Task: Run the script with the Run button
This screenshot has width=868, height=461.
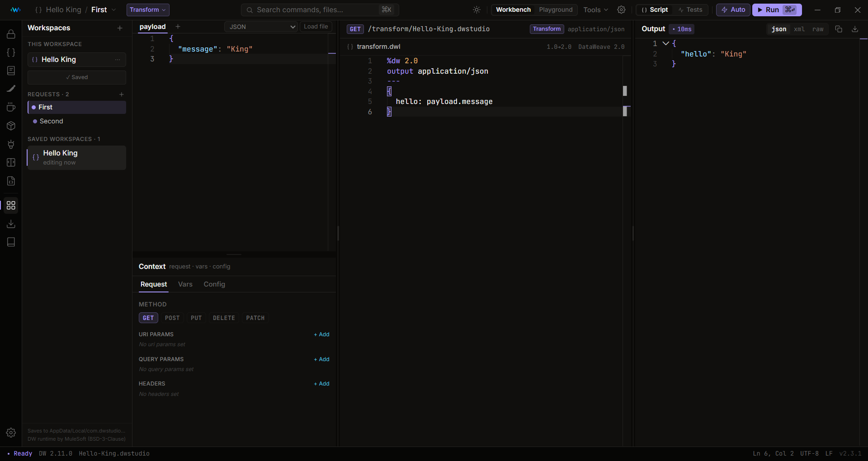Action: click(777, 9)
